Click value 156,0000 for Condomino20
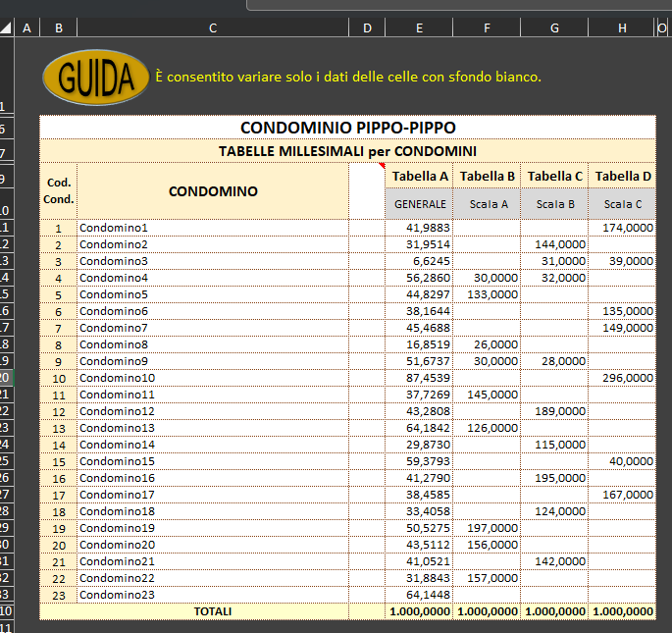Screen dimensions: 672x633 [487, 545]
